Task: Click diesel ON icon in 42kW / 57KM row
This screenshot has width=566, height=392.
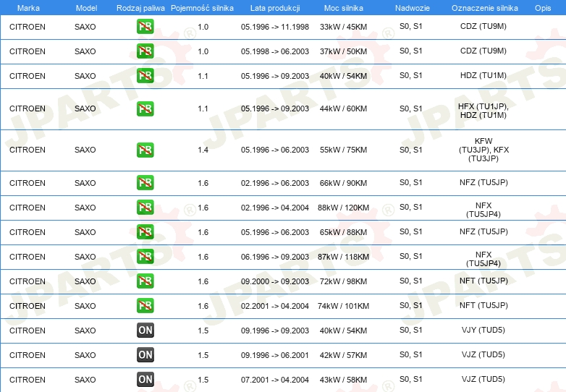Action: [145, 355]
